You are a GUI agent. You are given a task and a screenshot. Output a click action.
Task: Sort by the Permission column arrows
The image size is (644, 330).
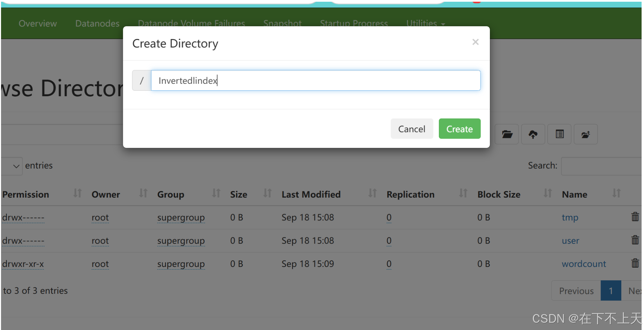[78, 193]
